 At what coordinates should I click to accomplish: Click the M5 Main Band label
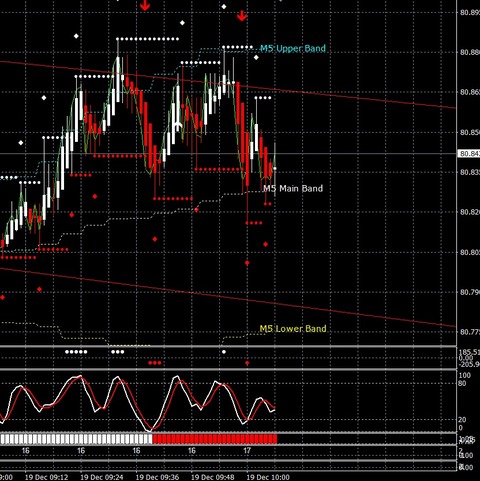[293, 188]
